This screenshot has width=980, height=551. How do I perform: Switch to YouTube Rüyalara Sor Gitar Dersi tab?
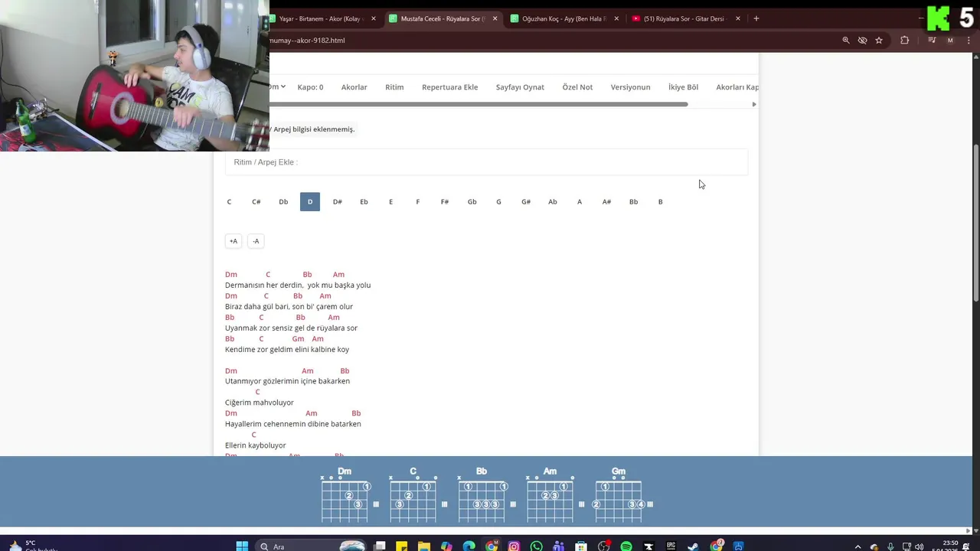click(684, 18)
